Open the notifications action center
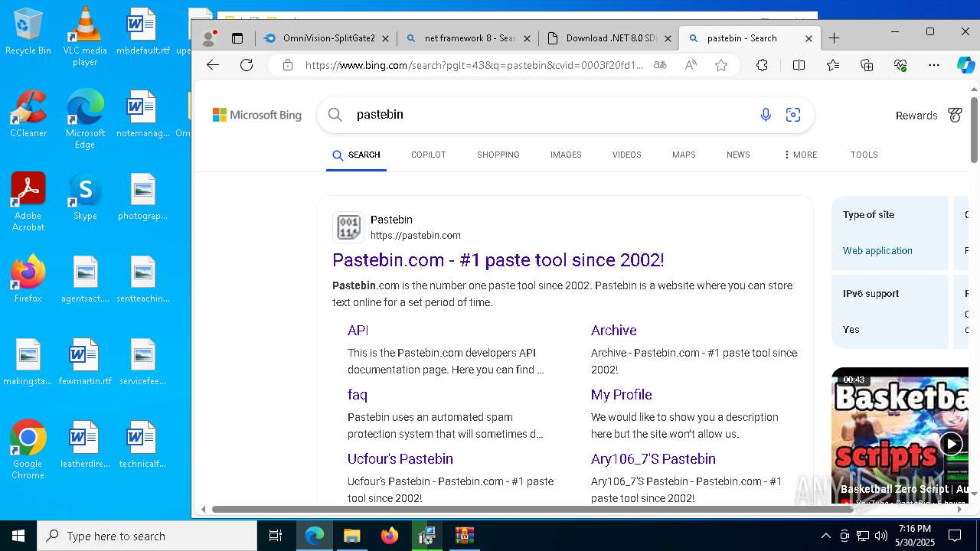 coord(955,536)
